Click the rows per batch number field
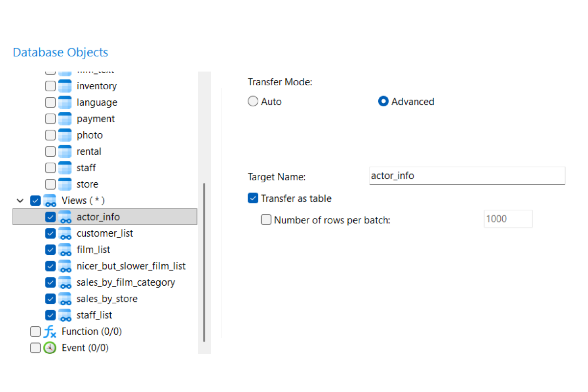The width and height of the screenshot is (588, 392). (508, 219)
